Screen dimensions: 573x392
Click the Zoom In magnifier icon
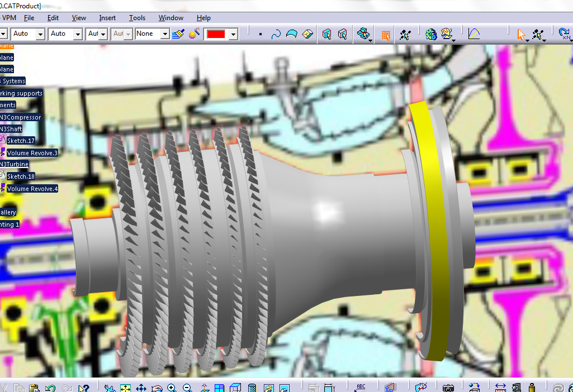click(x=172, y=388)
